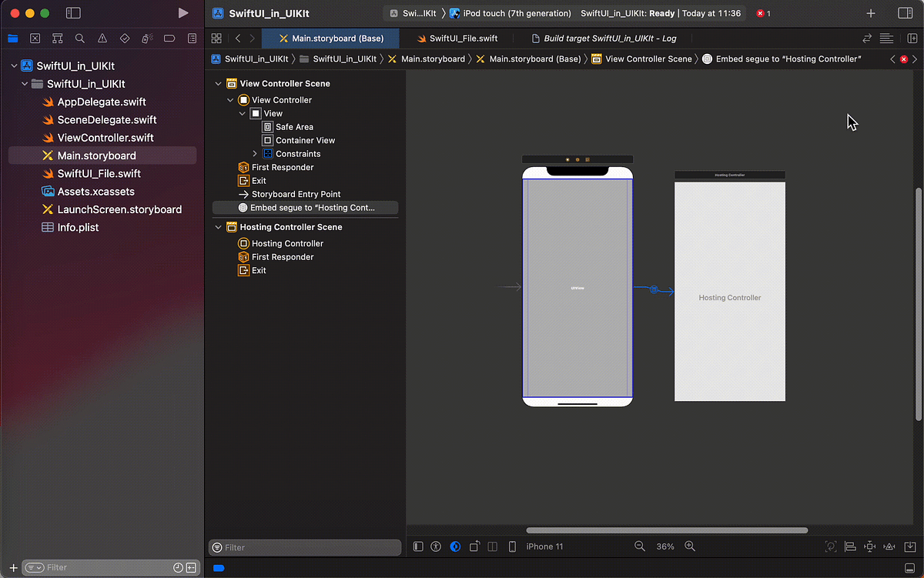This screenshot has height=578, width=924.
Task: Open the Breakpoint navigator
Action: pos(169,38)
